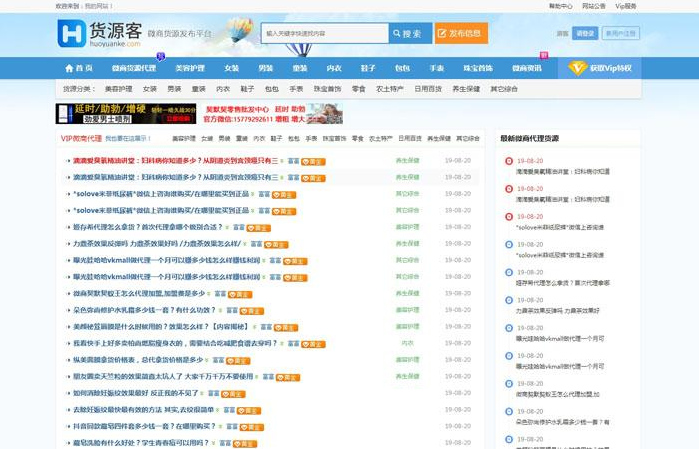
Task: Click the blue 请登录 login button
Action: (585, 33)
